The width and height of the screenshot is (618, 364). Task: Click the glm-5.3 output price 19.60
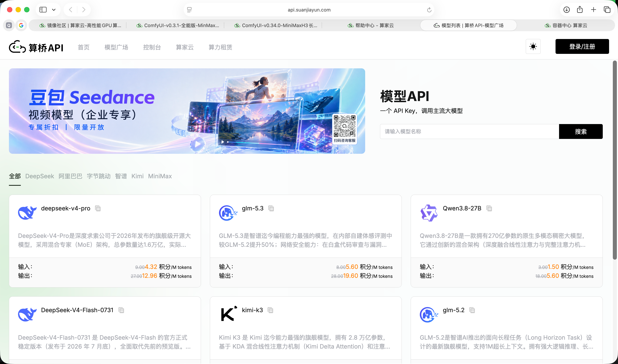(x=350, y=276)
